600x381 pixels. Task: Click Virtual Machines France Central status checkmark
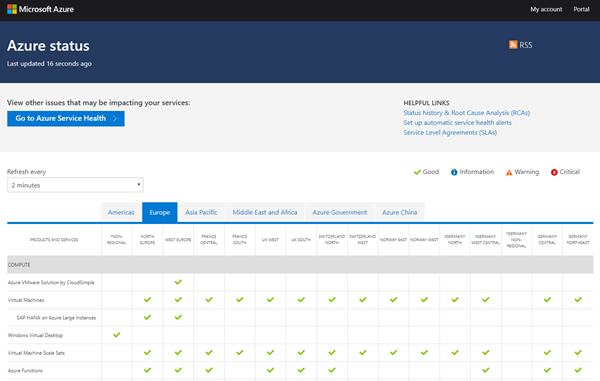[x=209, y=300]
